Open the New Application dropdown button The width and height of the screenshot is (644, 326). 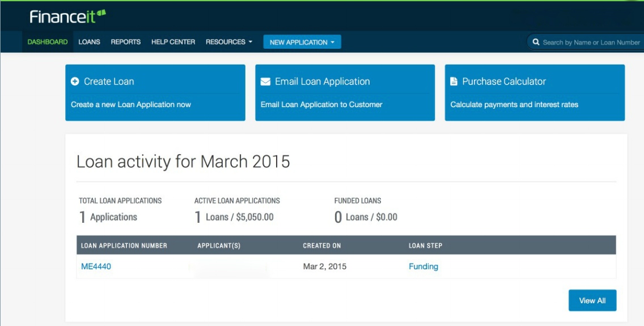click(302, 42)
